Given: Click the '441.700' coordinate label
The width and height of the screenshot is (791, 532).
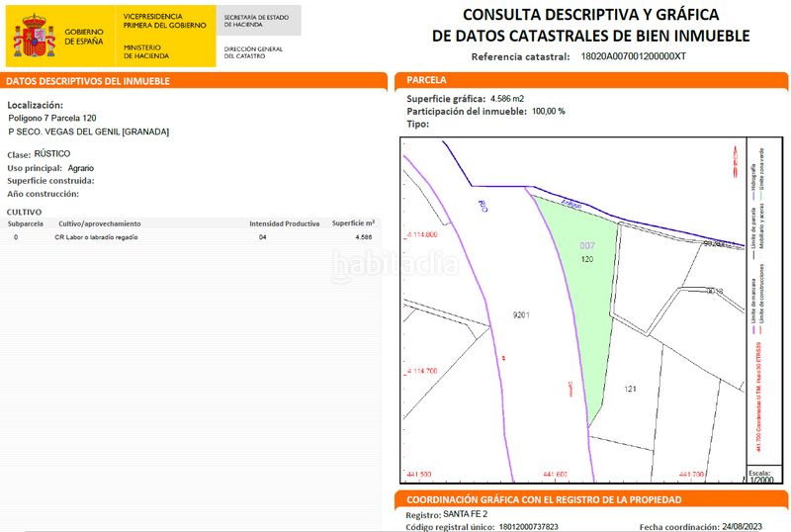Looking at the screenshot, I should (x=691, y=475).
